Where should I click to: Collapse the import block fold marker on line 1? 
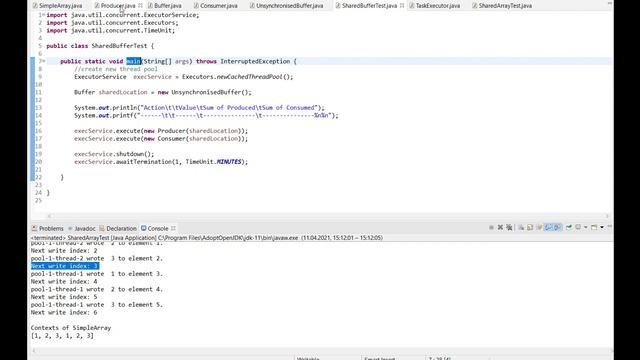tap(44, 15)
